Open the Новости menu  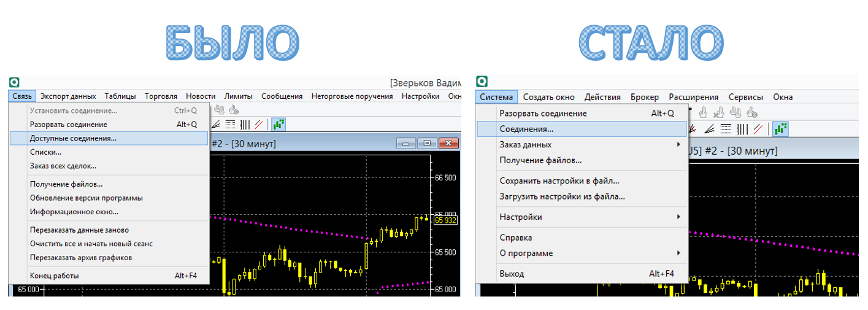pos(201,96)
